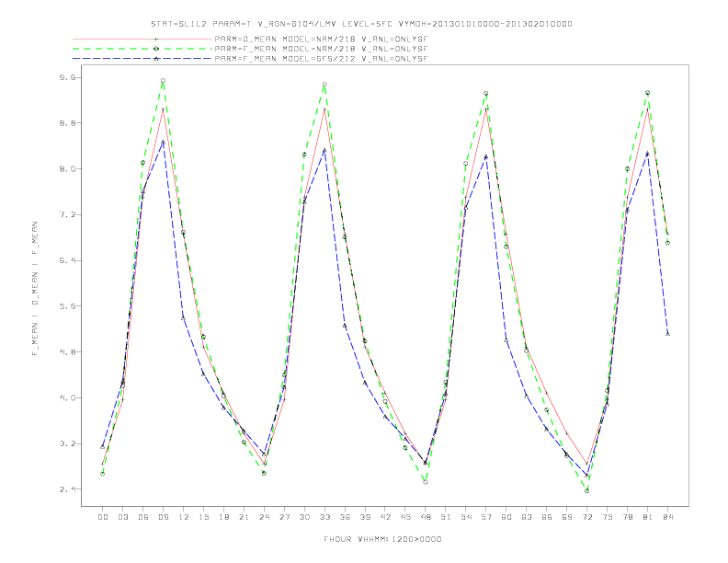The height and width of the screenshot is (563, 728).
Task: Click y-axis tick value 8.8
Action: (x=66, y=123)
